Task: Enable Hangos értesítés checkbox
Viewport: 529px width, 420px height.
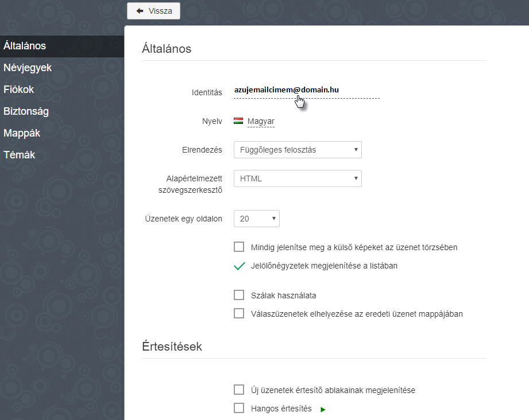Action: point(239,408)
